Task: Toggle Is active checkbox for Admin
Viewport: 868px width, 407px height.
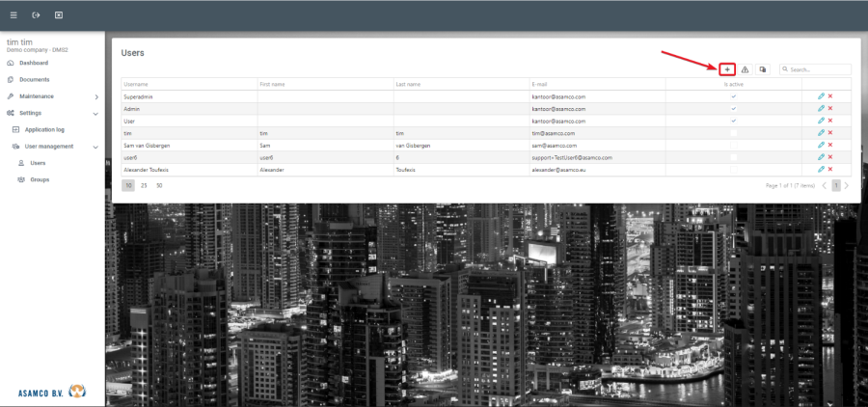Action: [x=734, y=109]
